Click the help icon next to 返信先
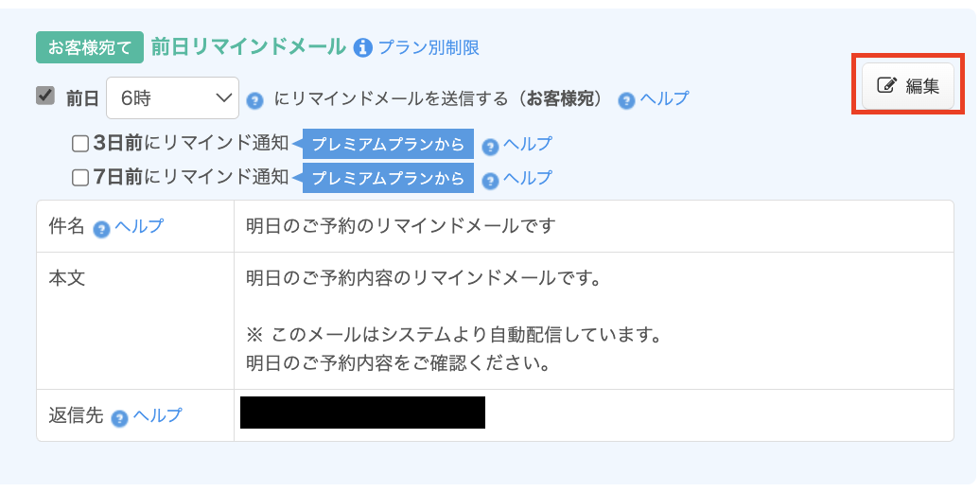This screenshot has height=492, width=980. [119, 418]
